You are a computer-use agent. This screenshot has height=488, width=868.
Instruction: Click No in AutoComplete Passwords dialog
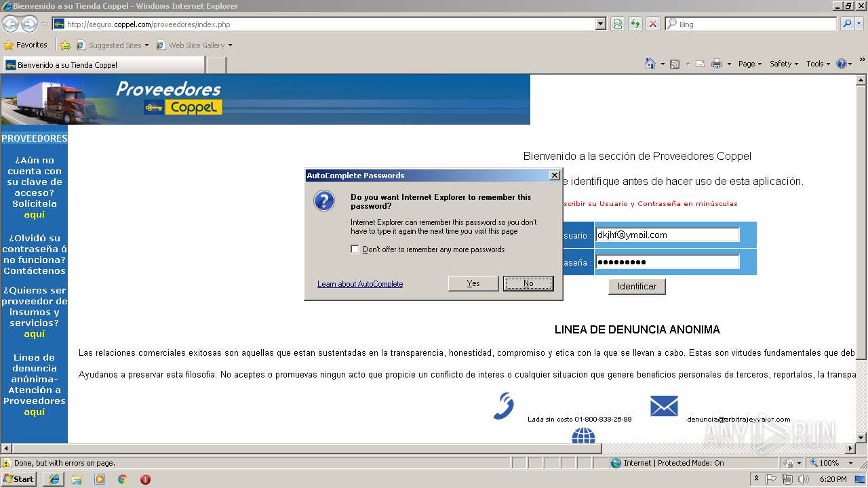click(528, 283)
